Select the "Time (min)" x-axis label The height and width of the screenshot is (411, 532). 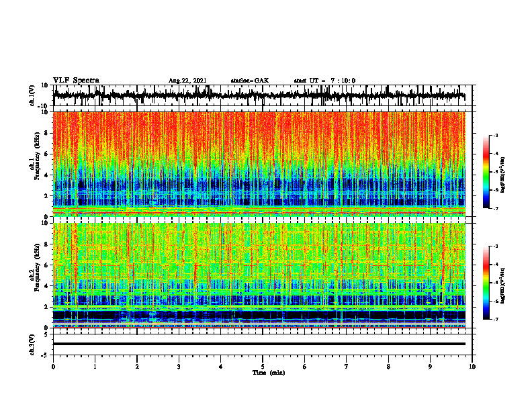[x=269, y=373]
